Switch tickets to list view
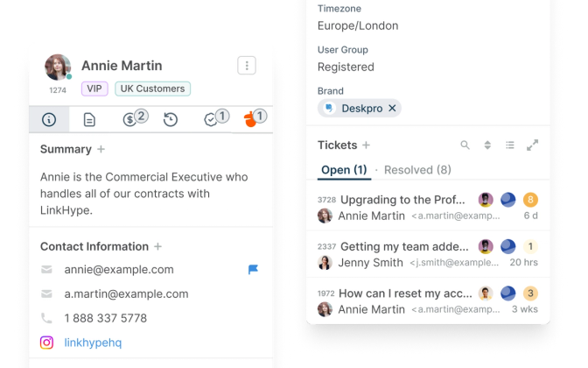 pos(510,145)
